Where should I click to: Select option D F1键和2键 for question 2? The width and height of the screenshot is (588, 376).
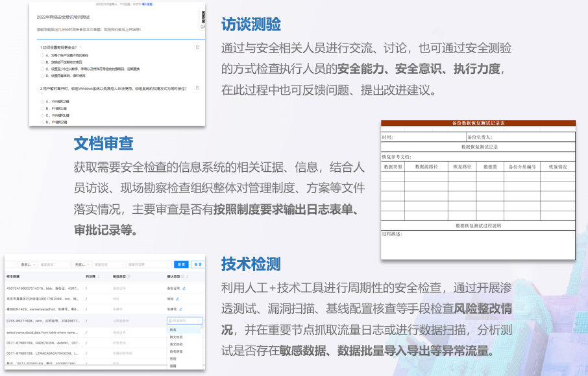tap(42, 123)
